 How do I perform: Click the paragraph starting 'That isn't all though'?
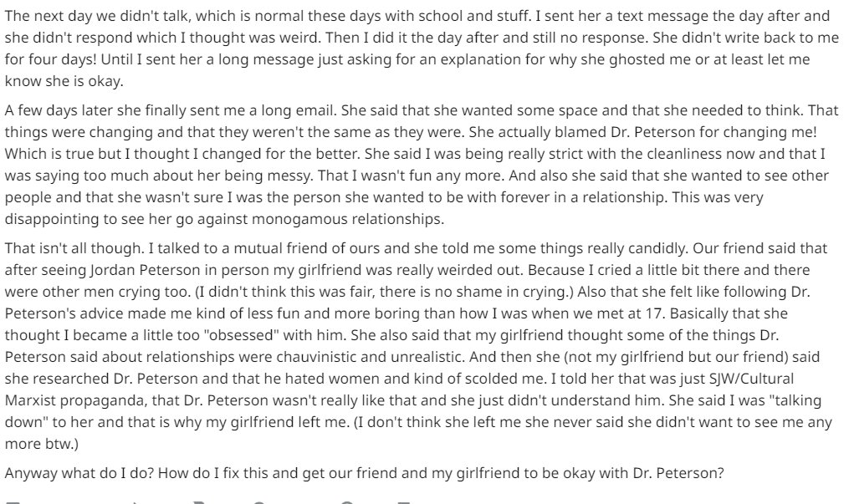[x=418, y=345]
